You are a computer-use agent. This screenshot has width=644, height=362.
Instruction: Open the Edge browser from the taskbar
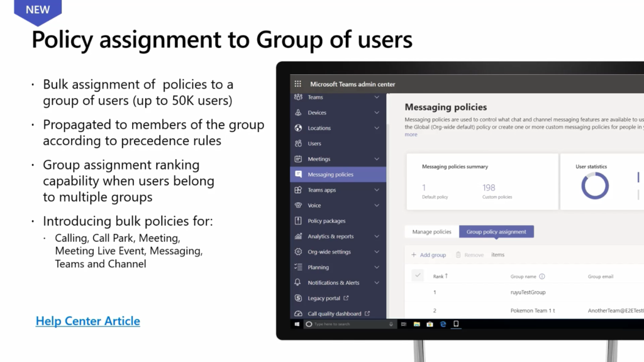pos(443,324)
